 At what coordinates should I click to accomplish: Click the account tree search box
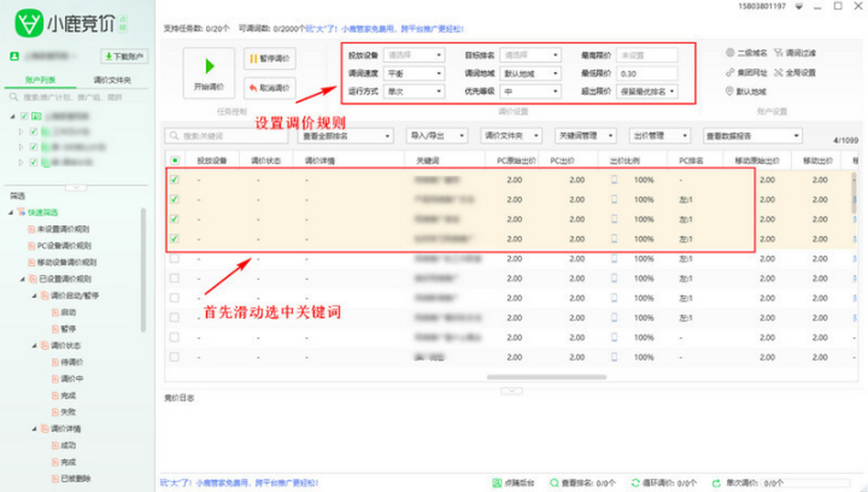[76, 96]
